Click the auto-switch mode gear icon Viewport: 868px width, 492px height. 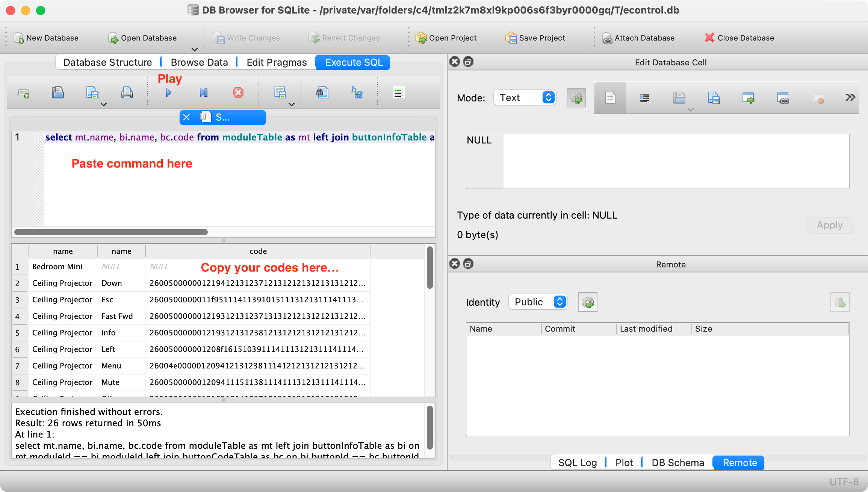576,98
